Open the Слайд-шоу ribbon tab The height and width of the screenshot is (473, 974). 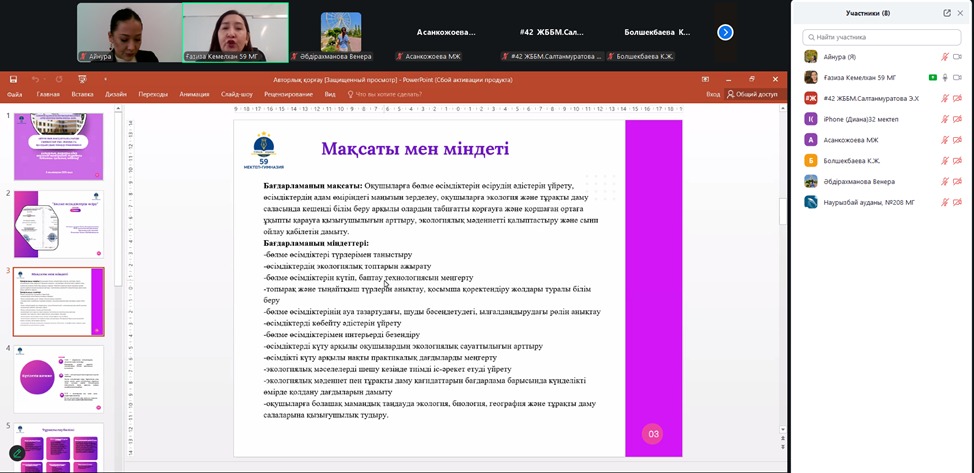click(x=237, y=94)
